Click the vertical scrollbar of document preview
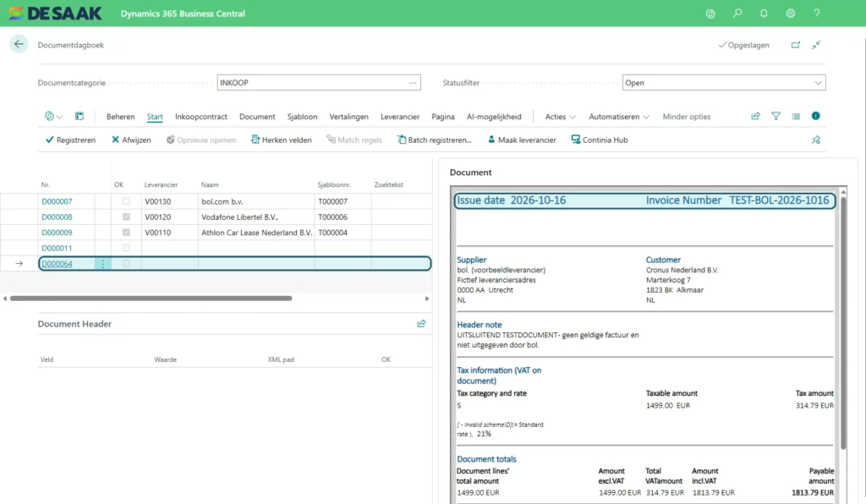The height and width of the screenshot is (504, 866). point(843,323)
